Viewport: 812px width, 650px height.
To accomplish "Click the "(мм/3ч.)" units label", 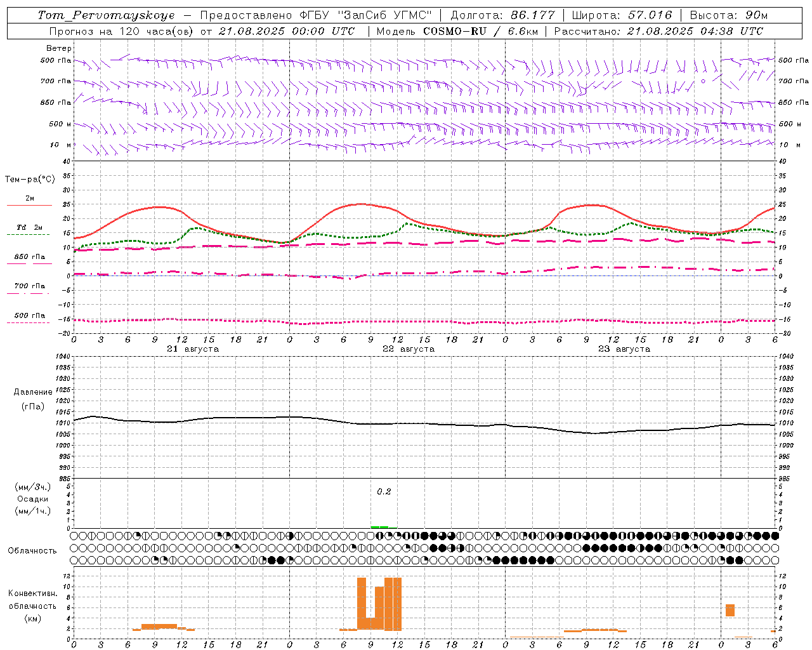I will pyautogui.click(x=33, y=487).
